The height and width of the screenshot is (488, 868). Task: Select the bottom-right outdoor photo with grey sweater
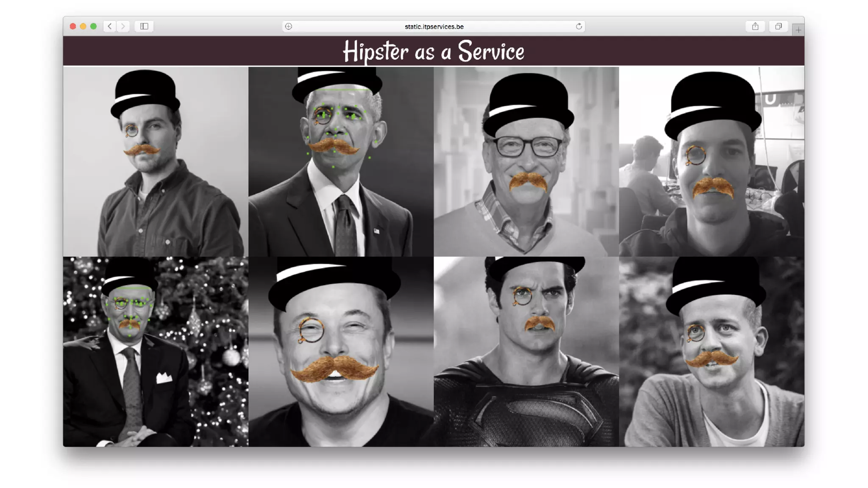click(712, 352)
